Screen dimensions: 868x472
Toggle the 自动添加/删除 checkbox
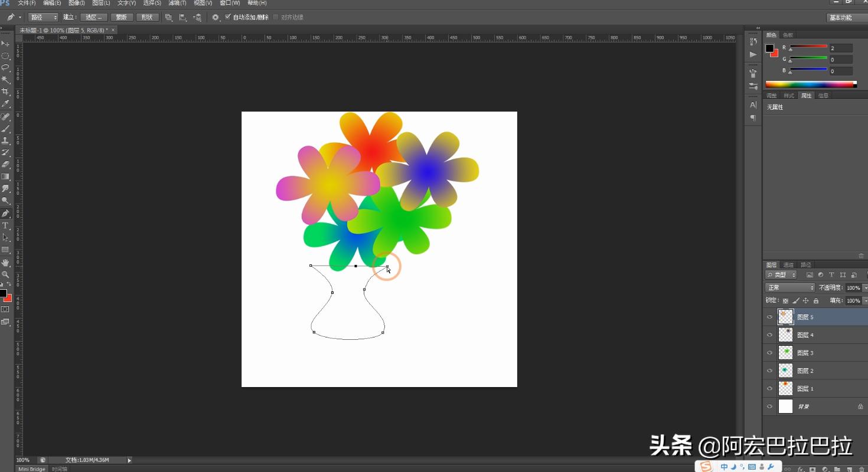coord(228,17)
